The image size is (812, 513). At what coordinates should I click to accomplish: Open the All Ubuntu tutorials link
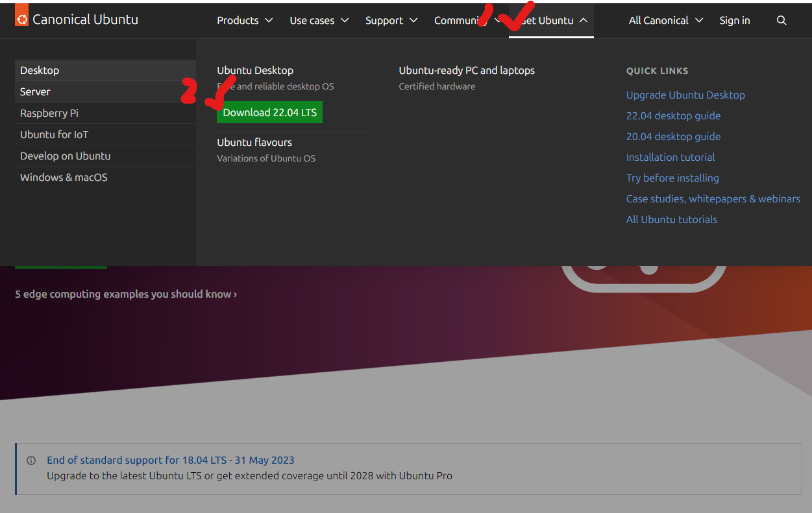pyautogui.click(x=672, y=219)
